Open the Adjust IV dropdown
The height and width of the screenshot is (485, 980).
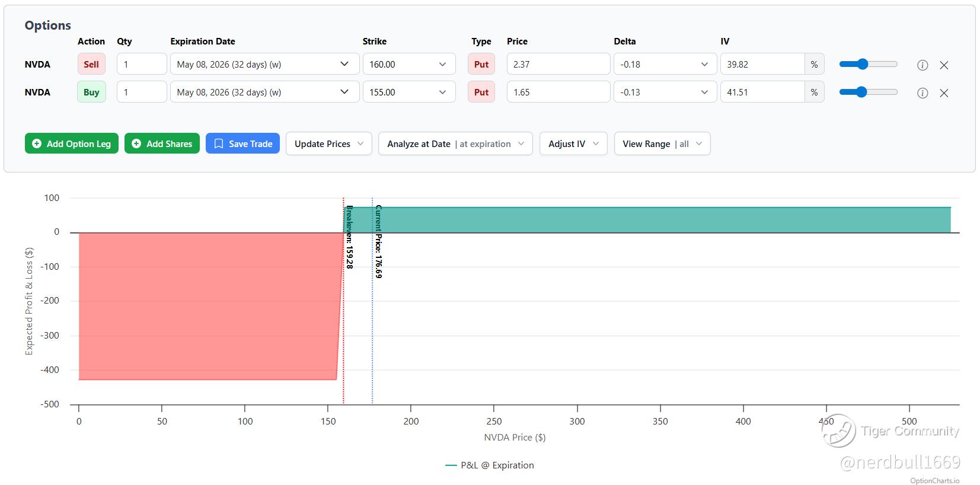573,143
